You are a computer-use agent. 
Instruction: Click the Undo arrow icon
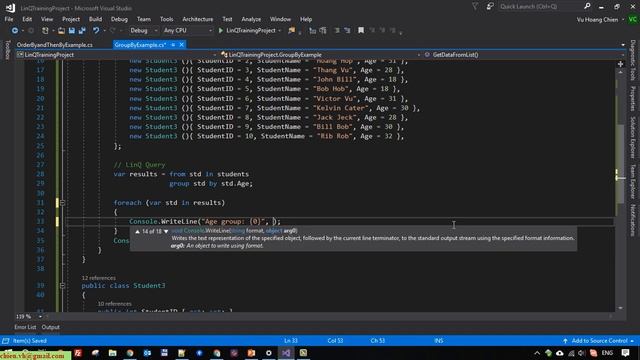96,31
